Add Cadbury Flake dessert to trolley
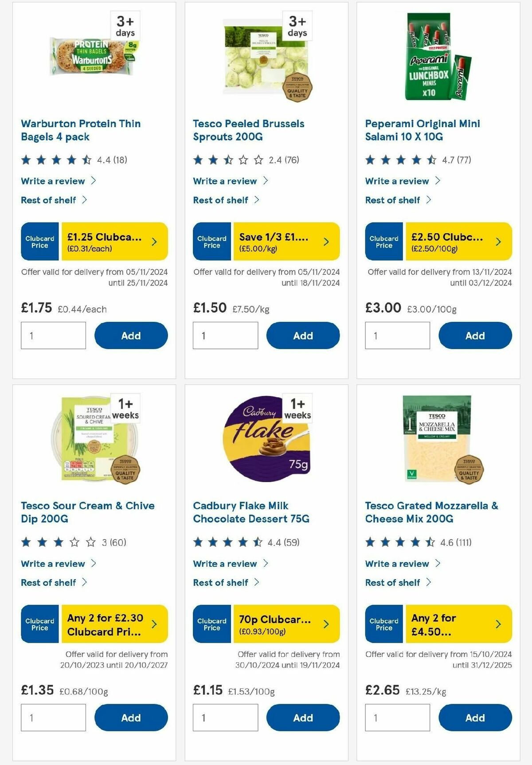 tap(303, 718)
